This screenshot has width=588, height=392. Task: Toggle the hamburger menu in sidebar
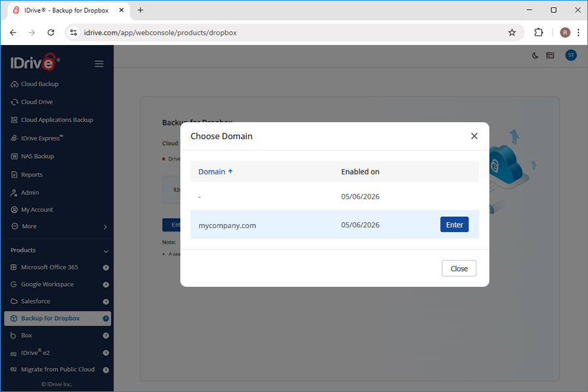click(x=99, y=64)
